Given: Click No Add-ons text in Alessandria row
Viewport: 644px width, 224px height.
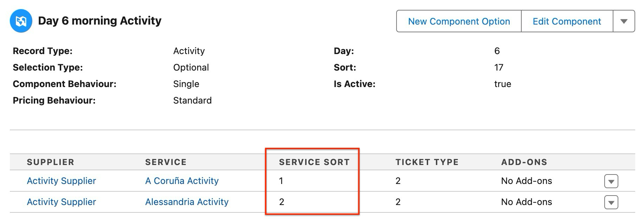Looking at the screenshot, I should pos(526,202).
